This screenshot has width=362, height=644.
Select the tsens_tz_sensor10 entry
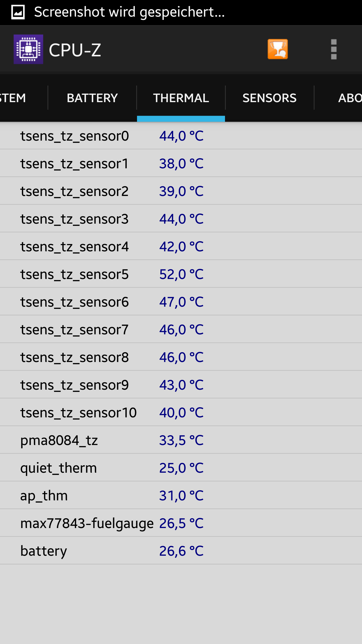coord(181,413)
